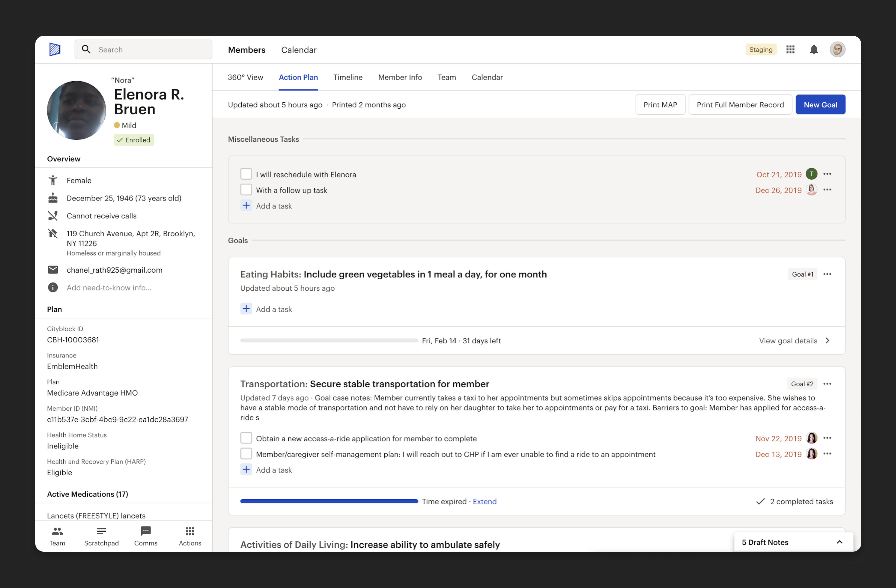
Task: Click plus icon under Eating Habits goal
Action: point(246,309)
